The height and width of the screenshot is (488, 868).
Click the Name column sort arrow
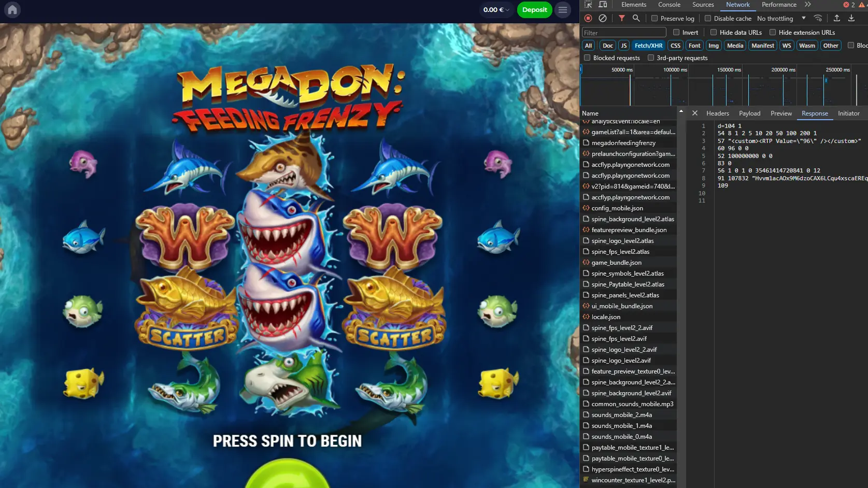[x=681, y=112]
